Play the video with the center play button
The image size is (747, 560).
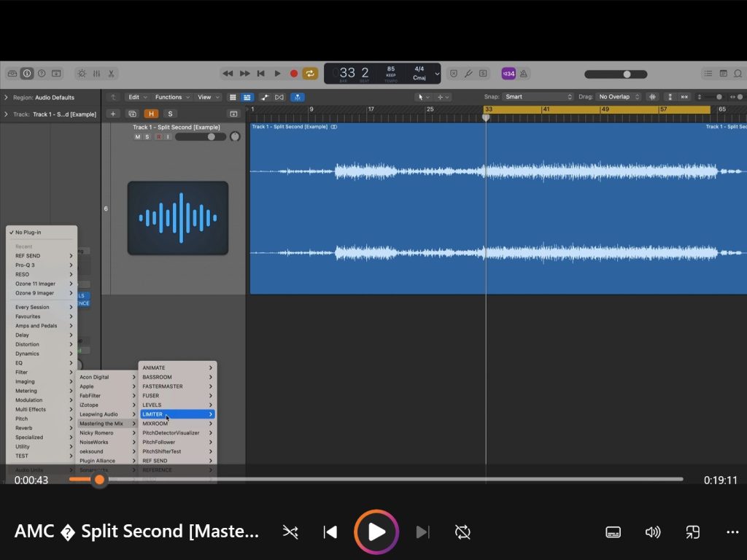coord(376,532)
